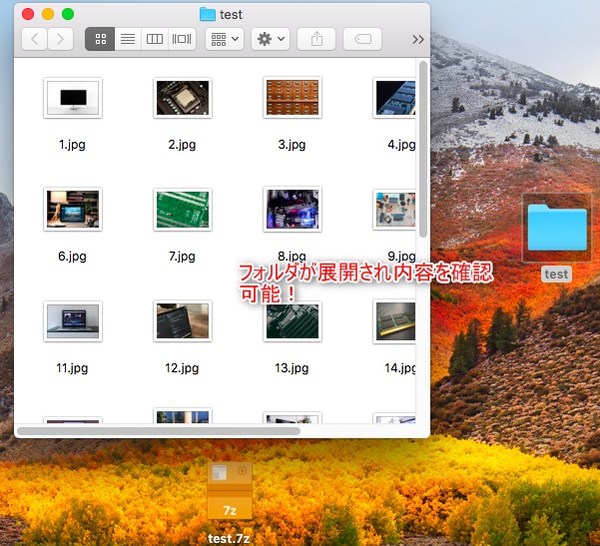The width and height of the screenshot is (600, 546).
Task: Select the 2.jpg CPU image thumbnail
Action: tap(183, 98)
